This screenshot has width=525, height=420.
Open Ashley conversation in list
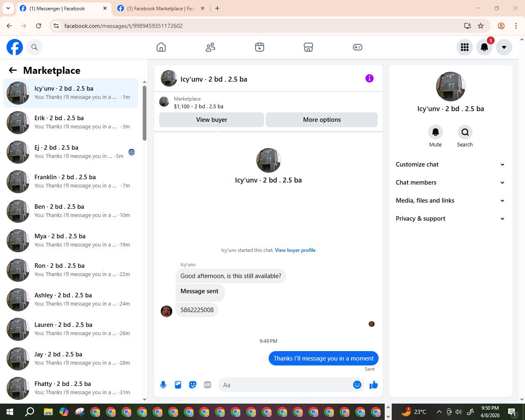point(71,299)
